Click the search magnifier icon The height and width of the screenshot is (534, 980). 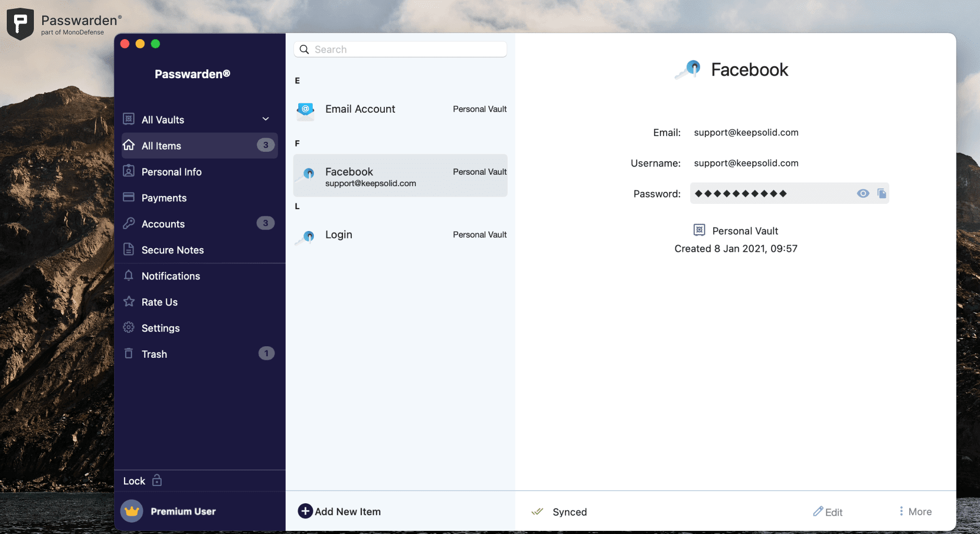(304, 50)
